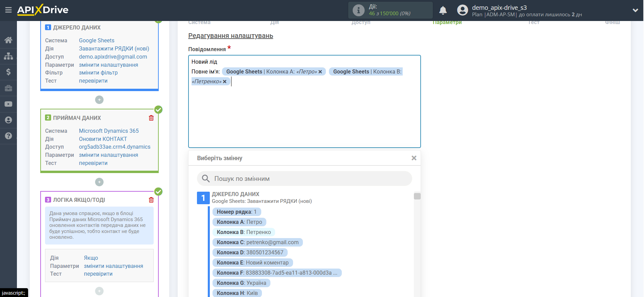Go to the Параметри step tab
This screenshot has width=644, height=297.
[447, 23]
